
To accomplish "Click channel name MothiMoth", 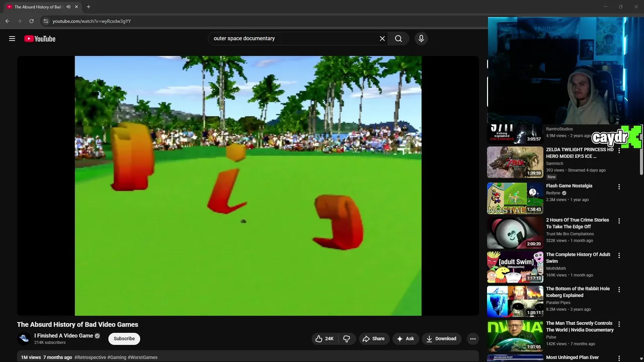I will coord(556,268).
